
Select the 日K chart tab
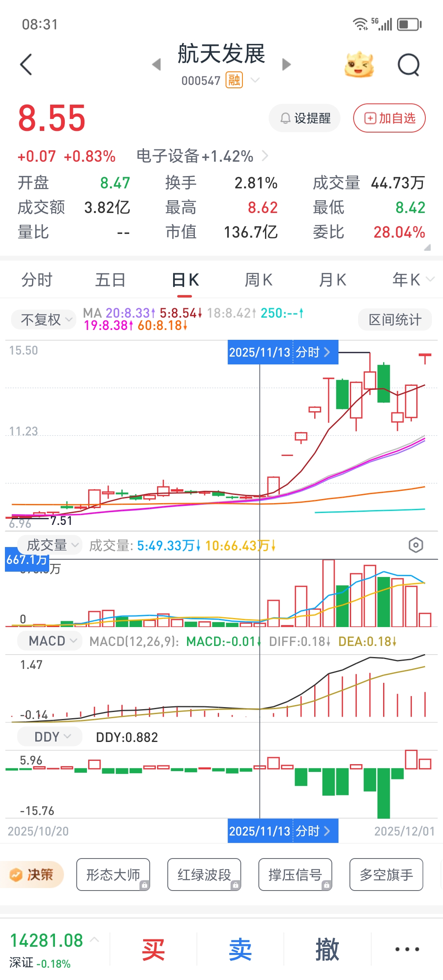(185, 280)
